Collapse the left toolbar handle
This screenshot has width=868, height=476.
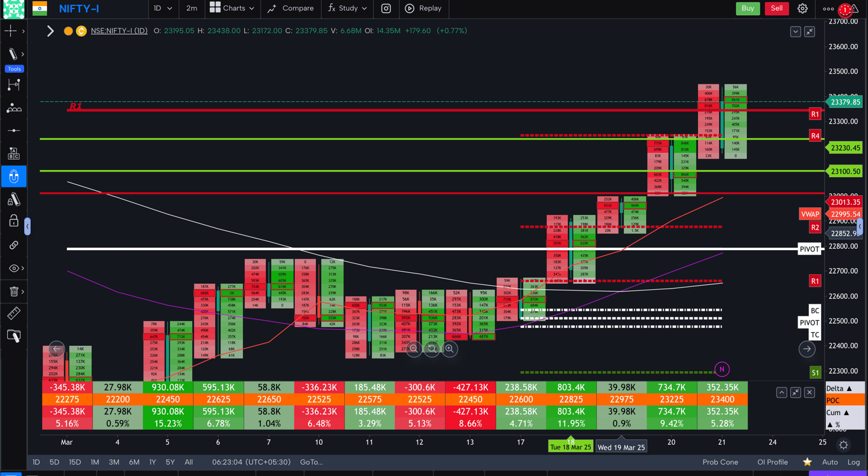[x=27, y=227]
